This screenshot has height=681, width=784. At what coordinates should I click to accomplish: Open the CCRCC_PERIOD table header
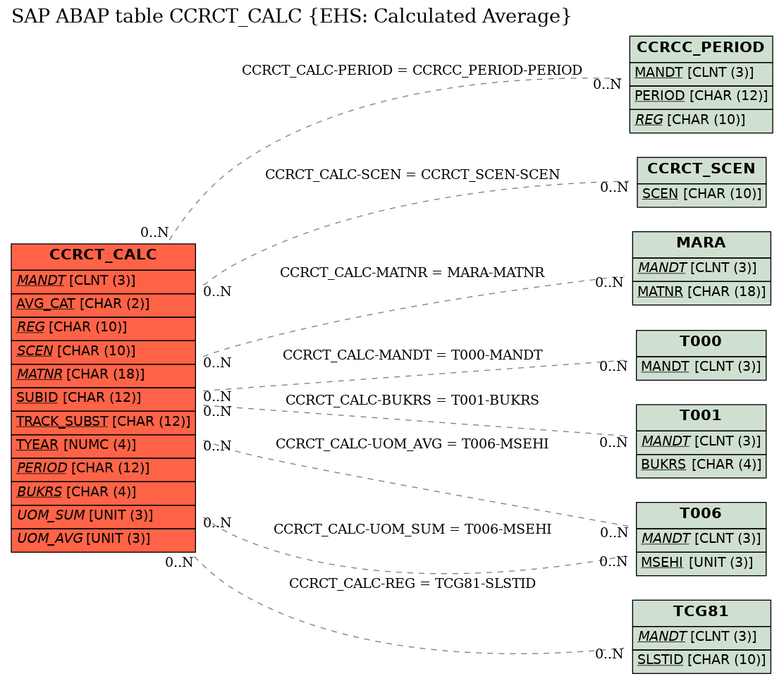(x=701, y=49)
